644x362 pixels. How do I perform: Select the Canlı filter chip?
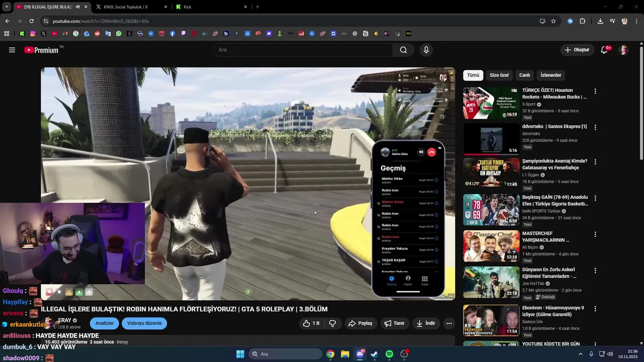pos(525,75)
